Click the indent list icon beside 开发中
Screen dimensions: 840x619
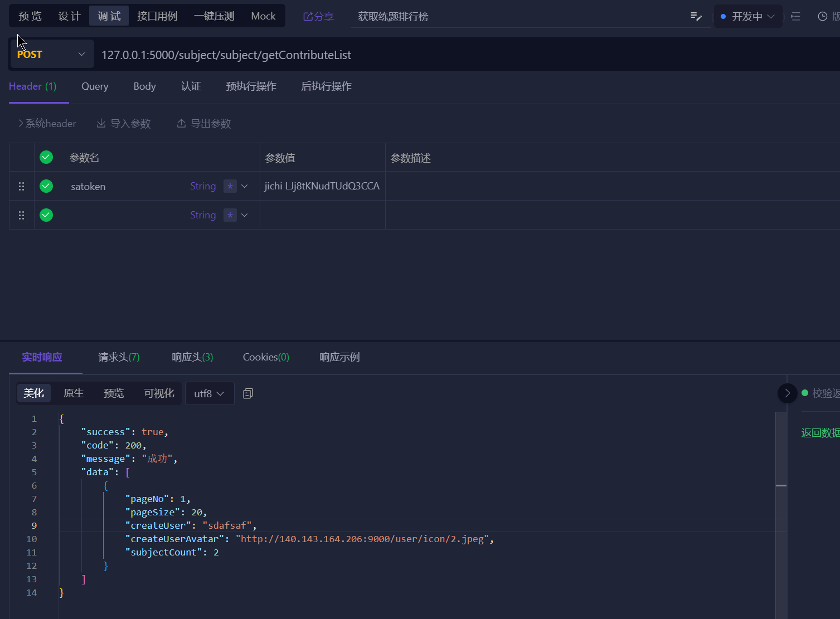click(x=795, y=17)
